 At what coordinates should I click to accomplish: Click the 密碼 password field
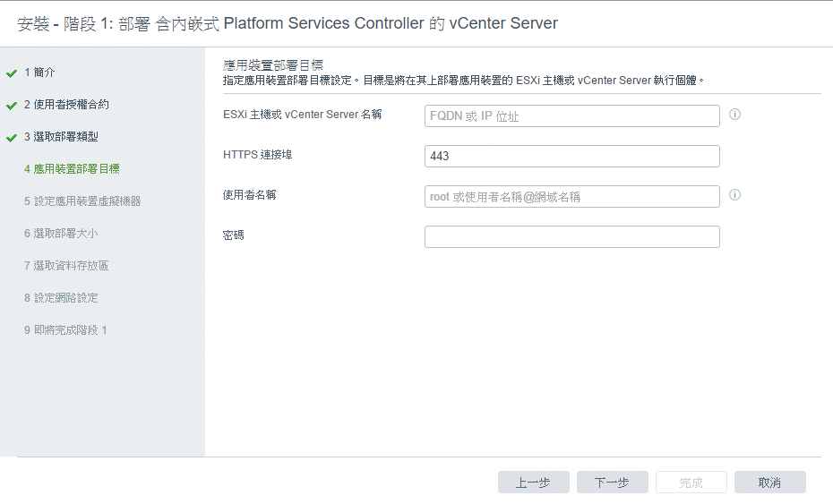[572, 237]
